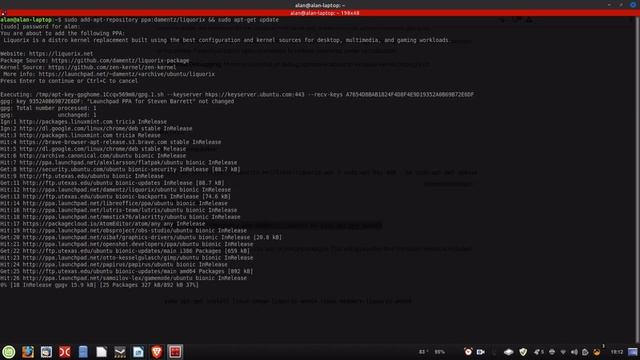Click the video camera recorder tray icon
This screenshot has height=360, width=640.
coord(480,352)
